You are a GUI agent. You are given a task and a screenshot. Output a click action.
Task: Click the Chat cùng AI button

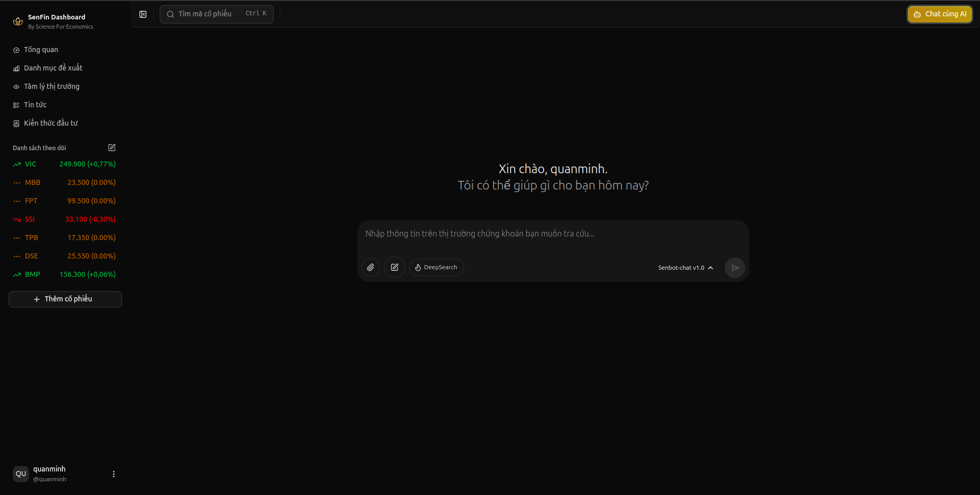point(940,14)
